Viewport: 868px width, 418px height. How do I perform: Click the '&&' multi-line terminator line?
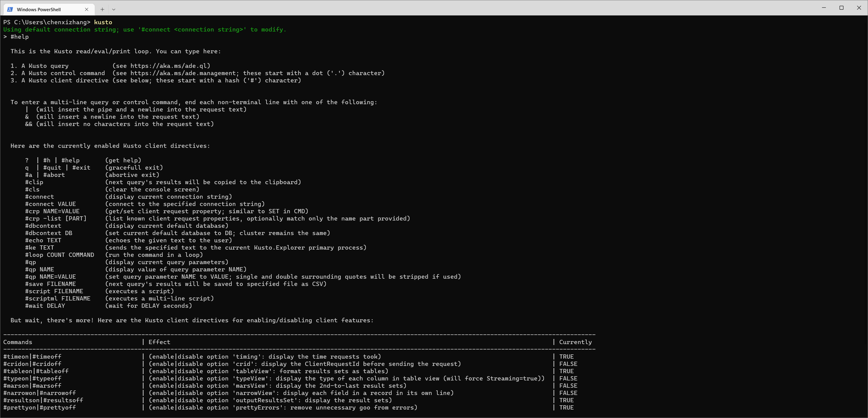tap(119, 124)
